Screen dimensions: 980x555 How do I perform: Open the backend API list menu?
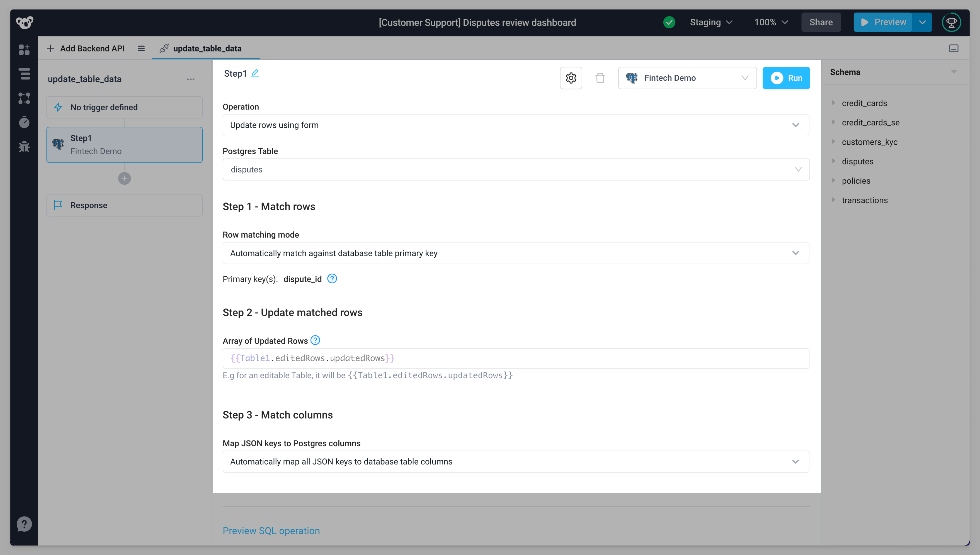point(141,48)
